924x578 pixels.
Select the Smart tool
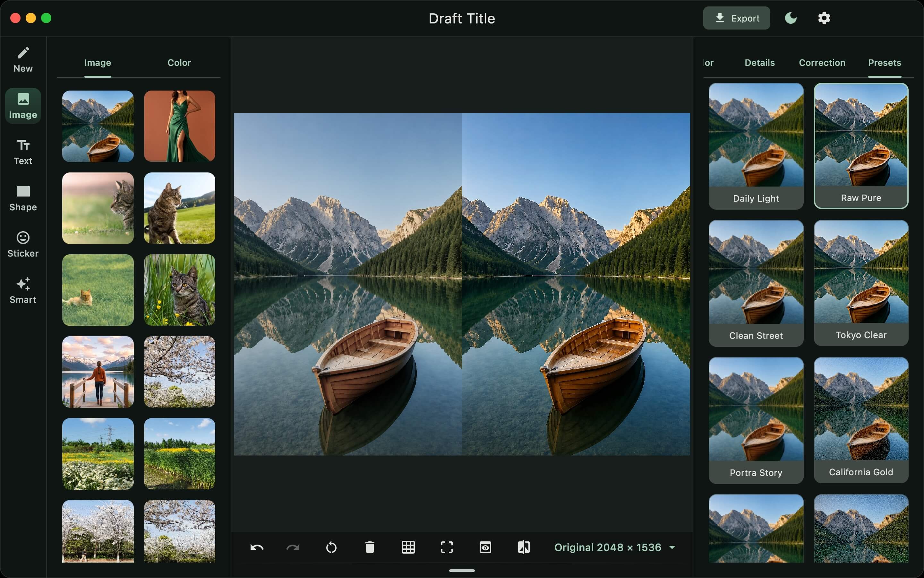(x=23, y=291)
